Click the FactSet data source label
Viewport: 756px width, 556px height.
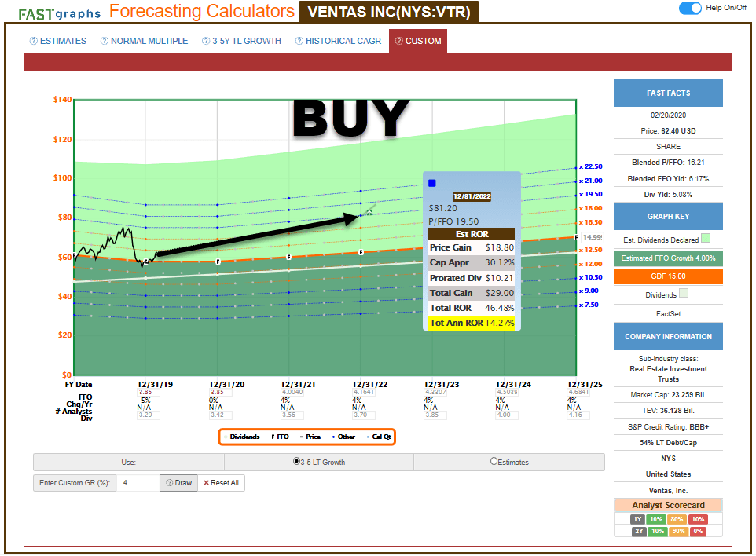tap(668, 313)
